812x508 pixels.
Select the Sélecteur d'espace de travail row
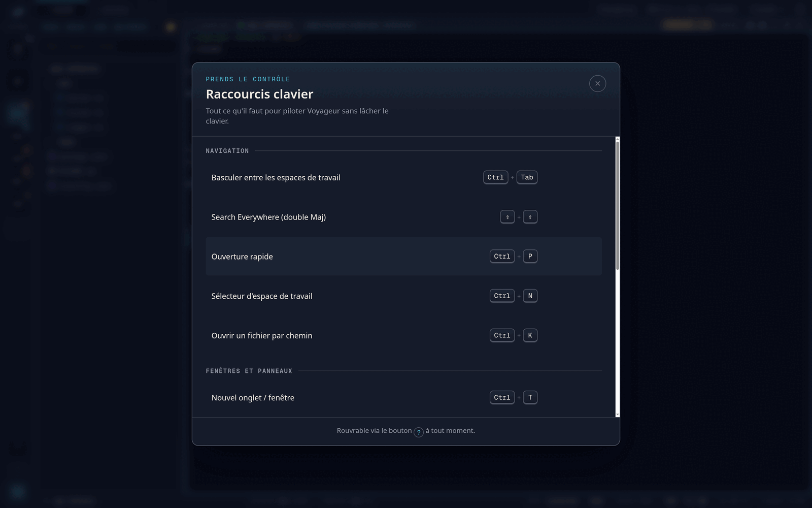click(x=404, y=296)
